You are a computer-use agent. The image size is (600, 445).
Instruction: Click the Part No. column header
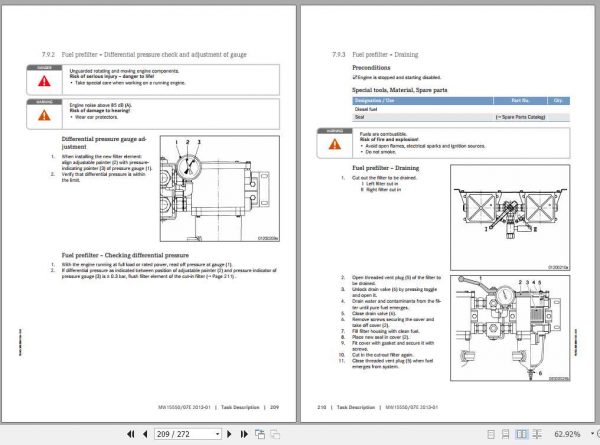tap(520, 101)
